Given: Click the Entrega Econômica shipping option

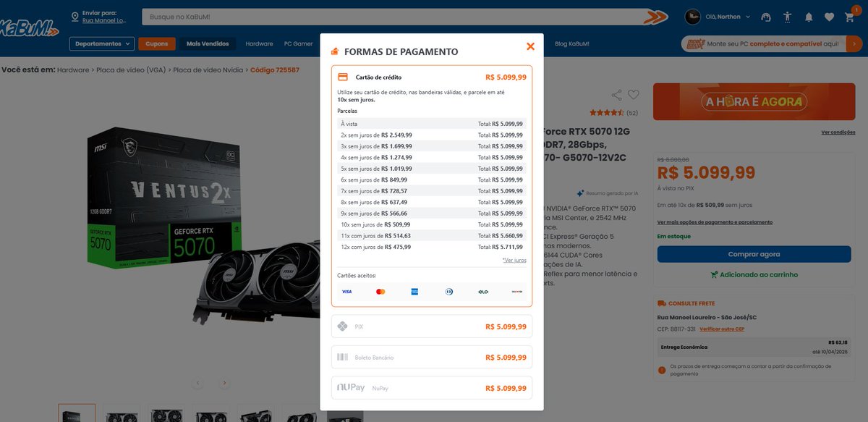Looking at the screenshot, I should click(x=754, y=347).
